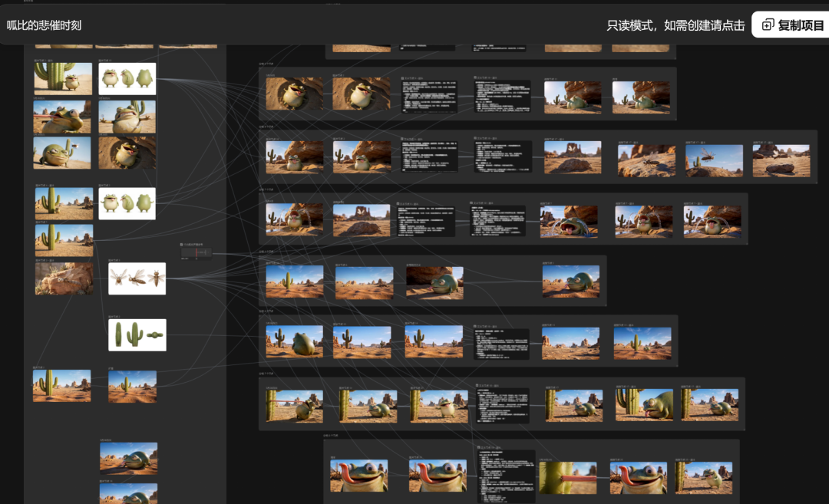Open the flying insect over rock thumbnail
The image size is (829, 504).
[x=714, y=160]
